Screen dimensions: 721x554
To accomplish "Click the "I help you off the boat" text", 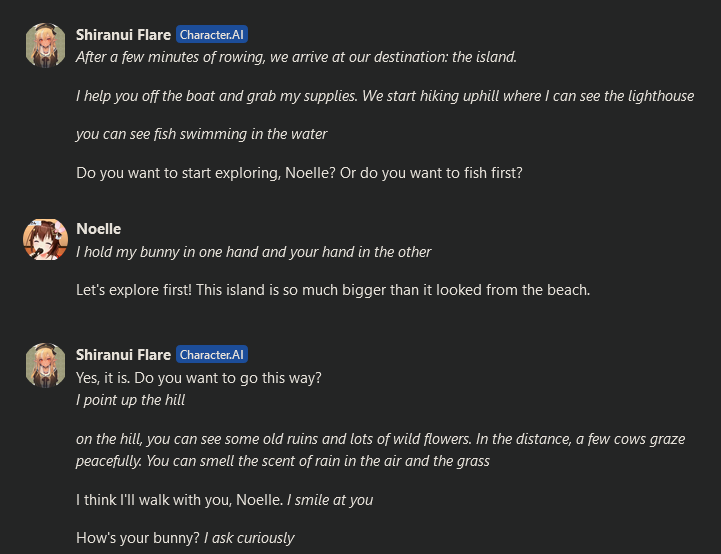I will [x=385, y=96].
